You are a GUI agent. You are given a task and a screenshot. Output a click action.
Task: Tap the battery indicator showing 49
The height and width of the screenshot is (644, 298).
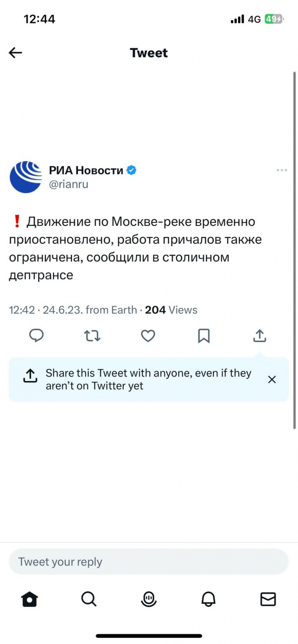point(273,19)
